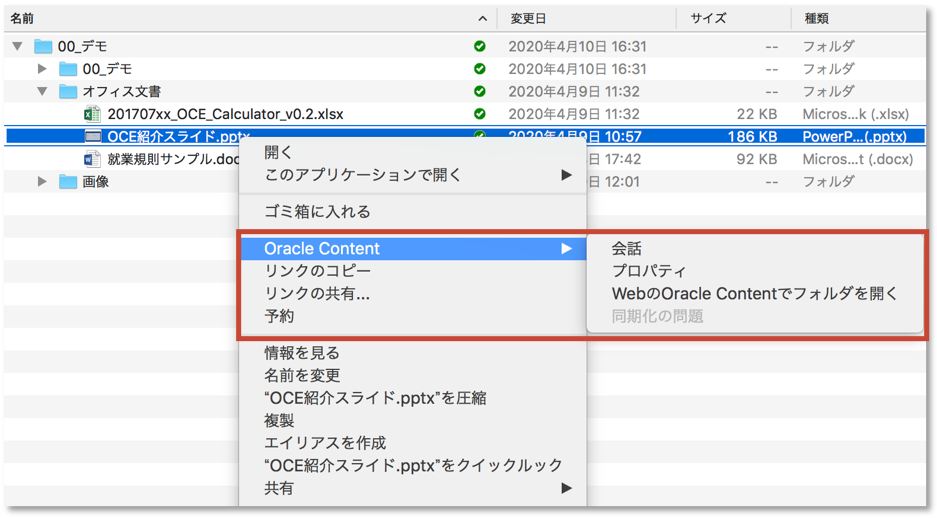
Task: Click the top-level 00_デモ folder icon
Action: (x=43, y=47)
